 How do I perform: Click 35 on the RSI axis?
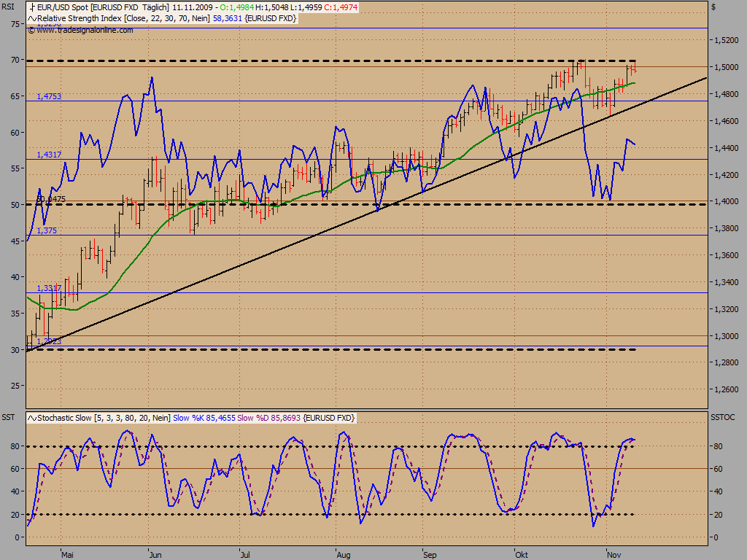coord(15,314)
